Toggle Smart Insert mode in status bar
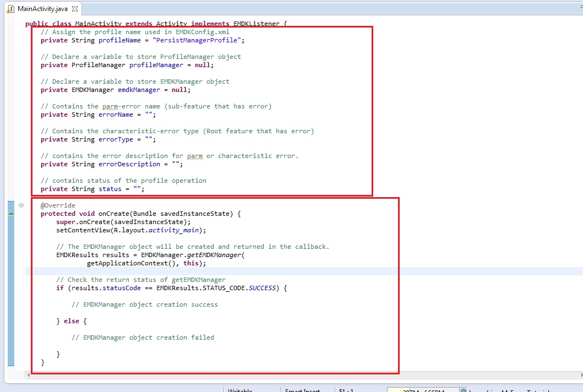The width and height of the screenshot is (583, 392). (x=302, y=390)
